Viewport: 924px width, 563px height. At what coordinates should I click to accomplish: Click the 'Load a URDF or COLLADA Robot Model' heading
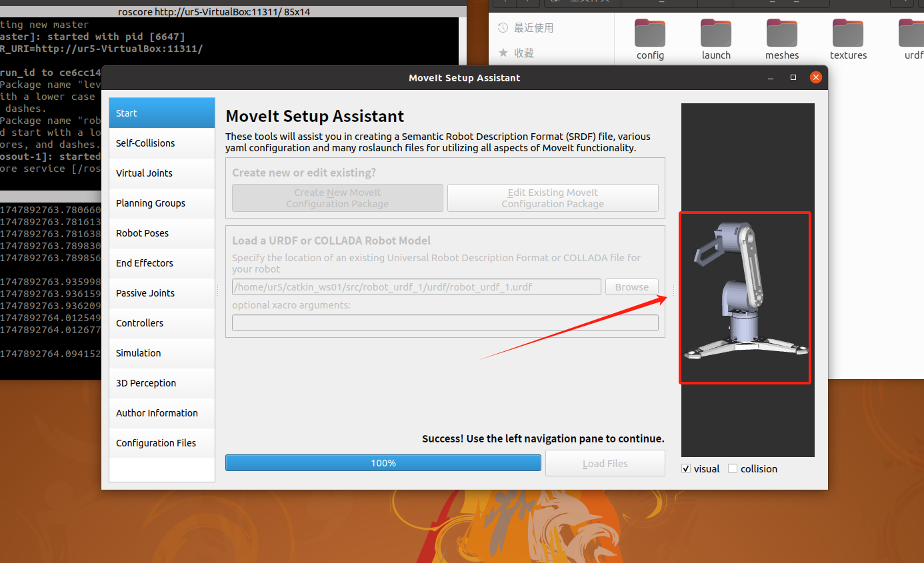point(331,241)
